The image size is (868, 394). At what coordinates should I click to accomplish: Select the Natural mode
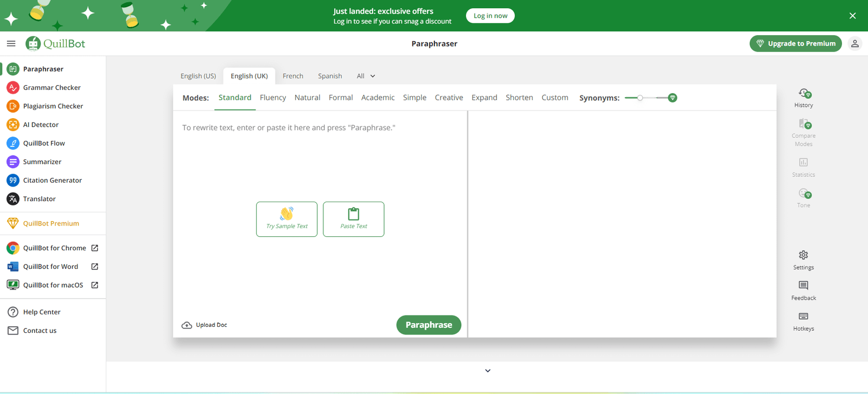[308, 98]
